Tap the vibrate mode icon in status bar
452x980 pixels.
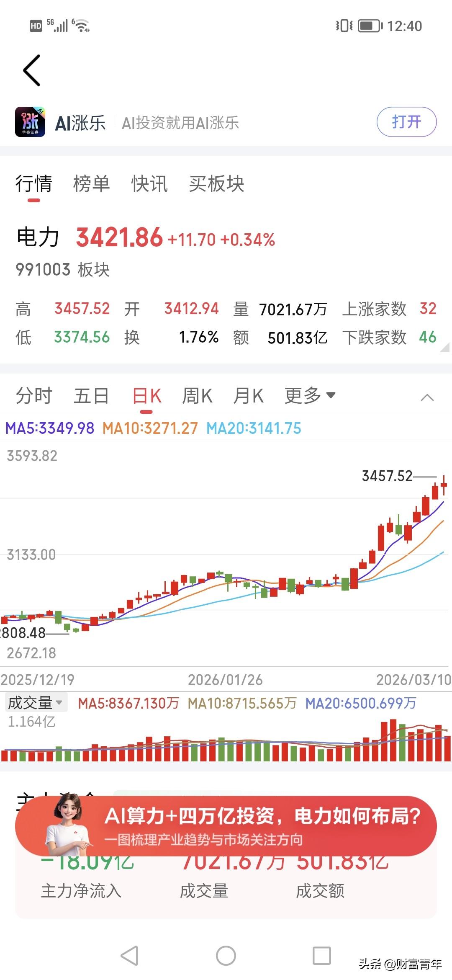click(x=344, y=26)
